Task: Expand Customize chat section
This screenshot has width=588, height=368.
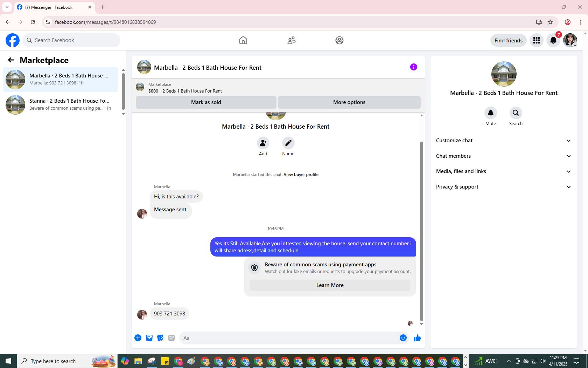Action: pyautogui.click(x=504, y=141)
